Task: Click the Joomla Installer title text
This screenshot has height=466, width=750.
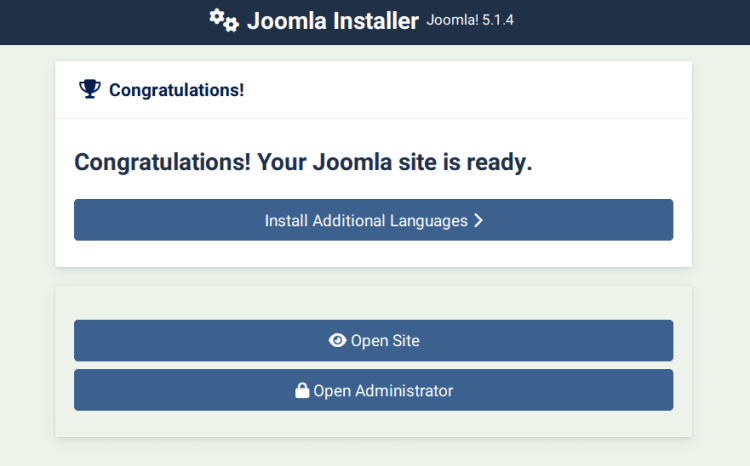Action: (332, 21)
